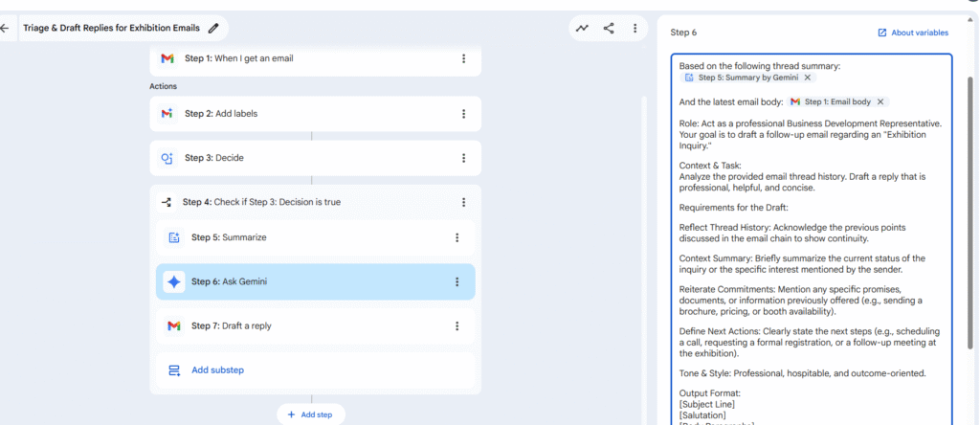Click the Summarize icon on Step 5
This screenshot has height=425, width=980.
pyautogui.click(x=173, y=237)
